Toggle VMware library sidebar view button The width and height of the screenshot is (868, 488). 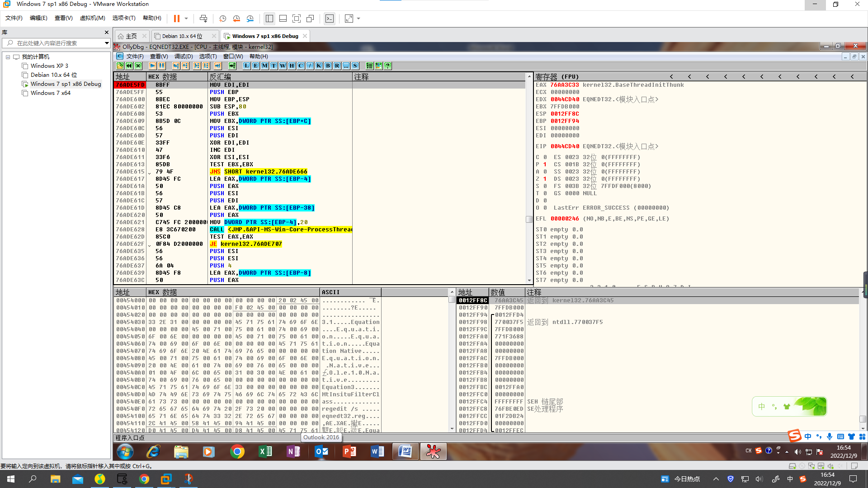[x=269, y=19]
